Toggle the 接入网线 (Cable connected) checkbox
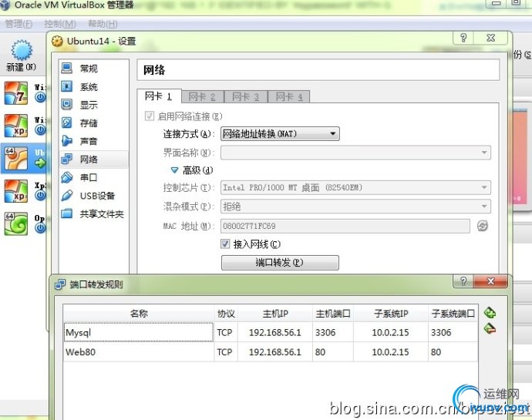Image resolution: width=532 pixels, height=420 pixels. (225, 244)
